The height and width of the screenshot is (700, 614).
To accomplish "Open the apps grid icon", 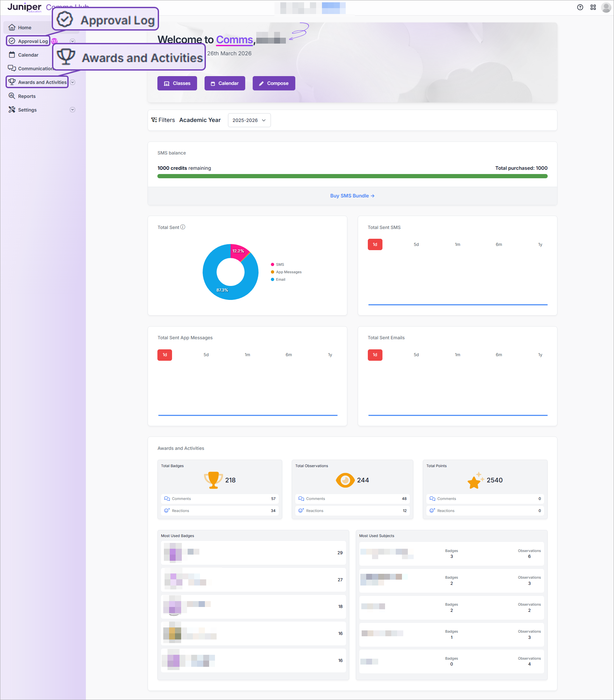I will tap(593, 7).
